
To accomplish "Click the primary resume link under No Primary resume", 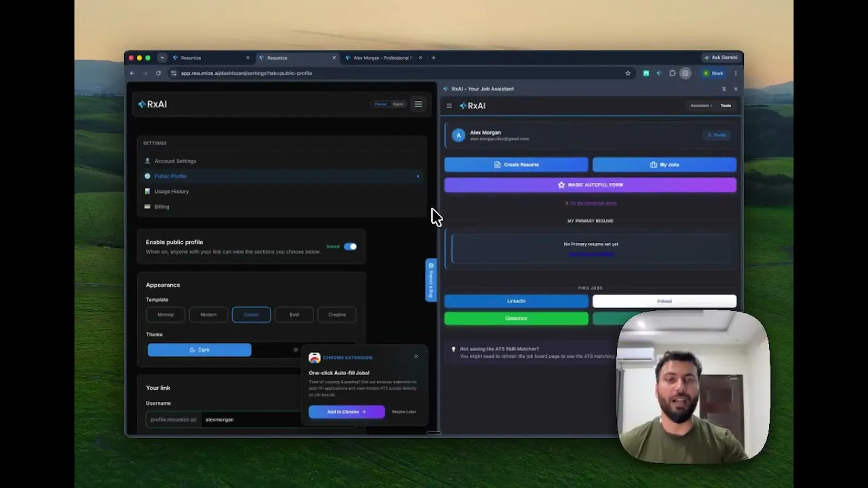I will tap(591, 254).
